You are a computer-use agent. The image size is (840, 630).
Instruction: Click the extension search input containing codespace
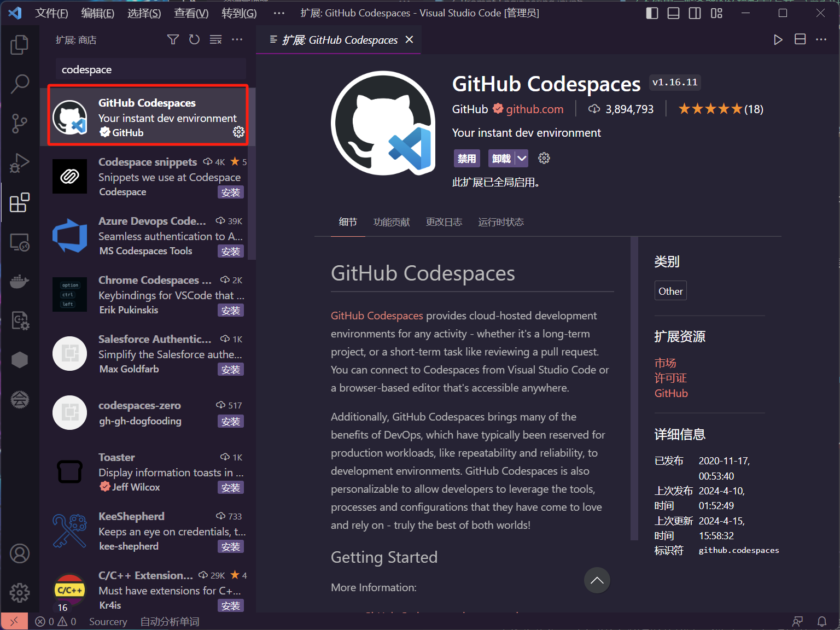point(150,69)
